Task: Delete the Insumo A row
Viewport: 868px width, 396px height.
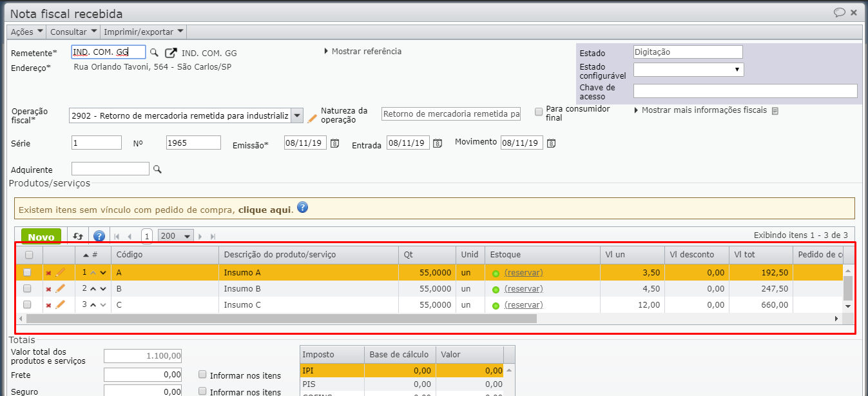Action: click(48, 273)
